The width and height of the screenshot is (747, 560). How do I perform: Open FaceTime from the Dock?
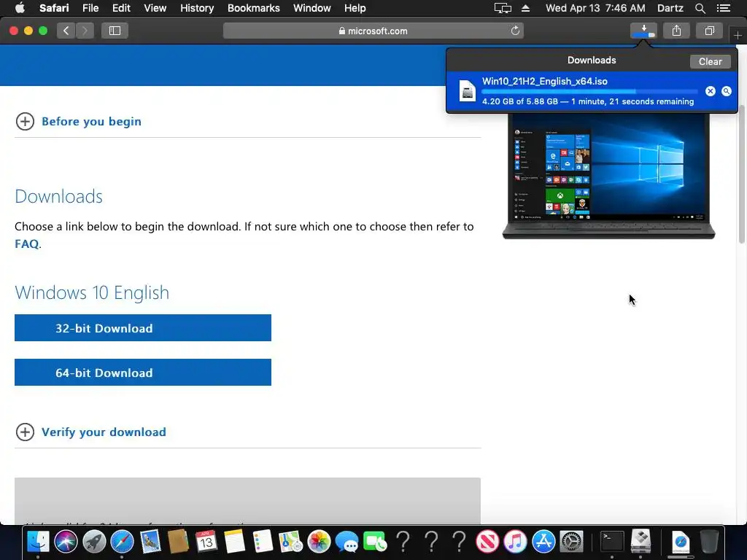pyautogui.click(x=375, y=542)
